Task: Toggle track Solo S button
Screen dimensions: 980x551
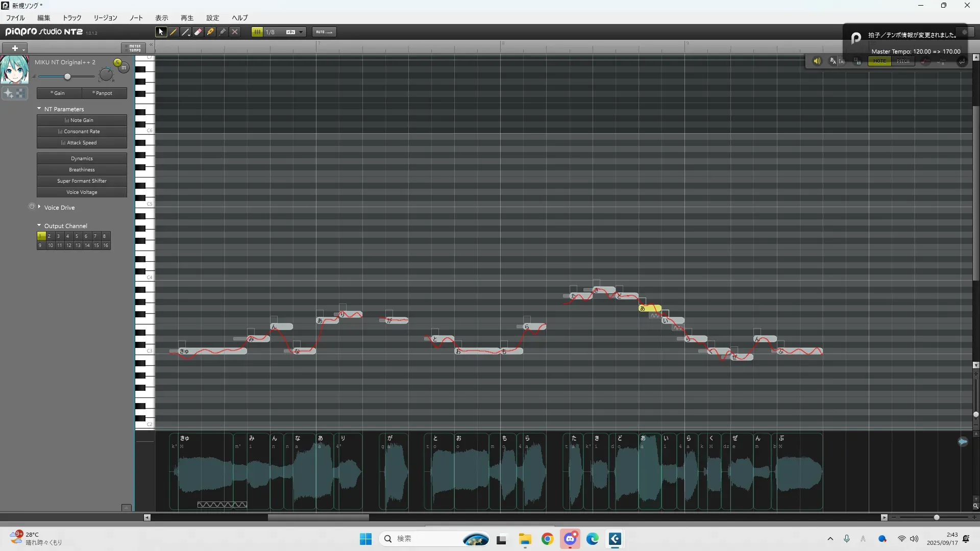Action: [x=117, y=62]
